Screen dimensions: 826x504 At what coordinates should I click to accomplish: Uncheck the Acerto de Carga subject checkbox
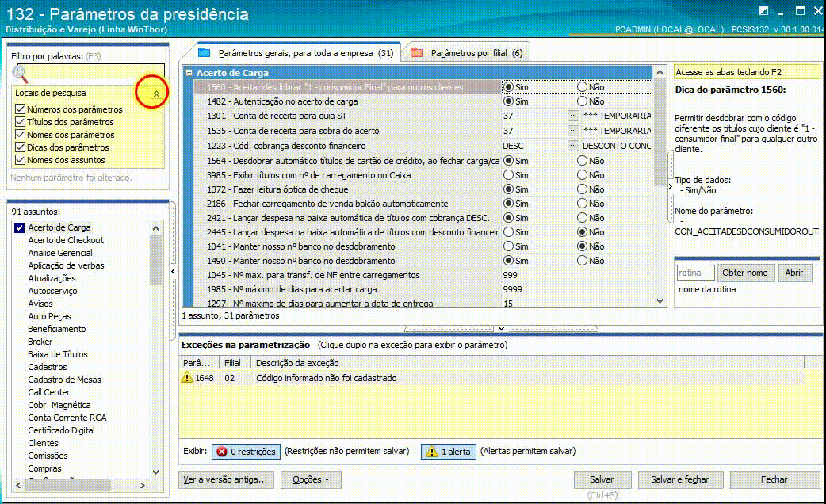pos(20,227)
